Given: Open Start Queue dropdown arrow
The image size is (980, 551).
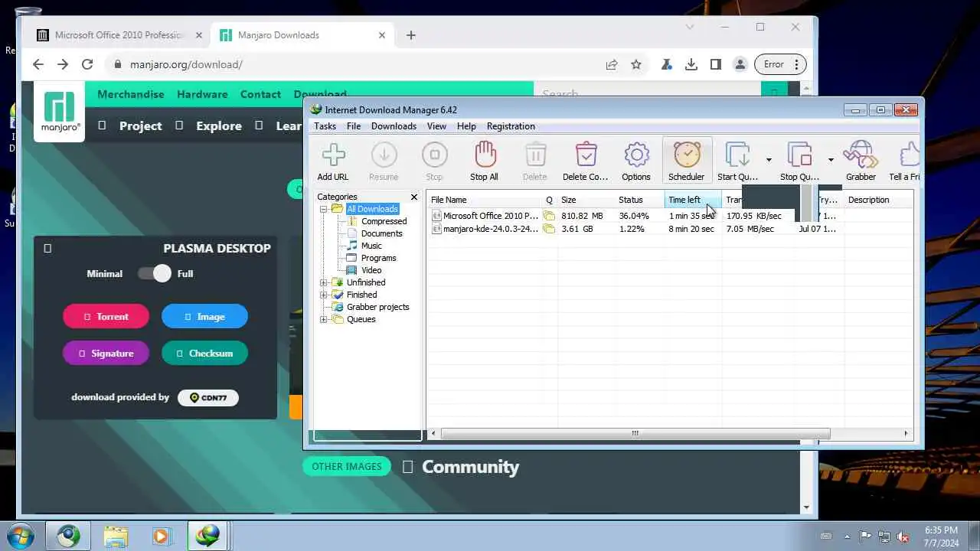Looking at the screenshot, I should pyautogui.click(x=769, y=160).
